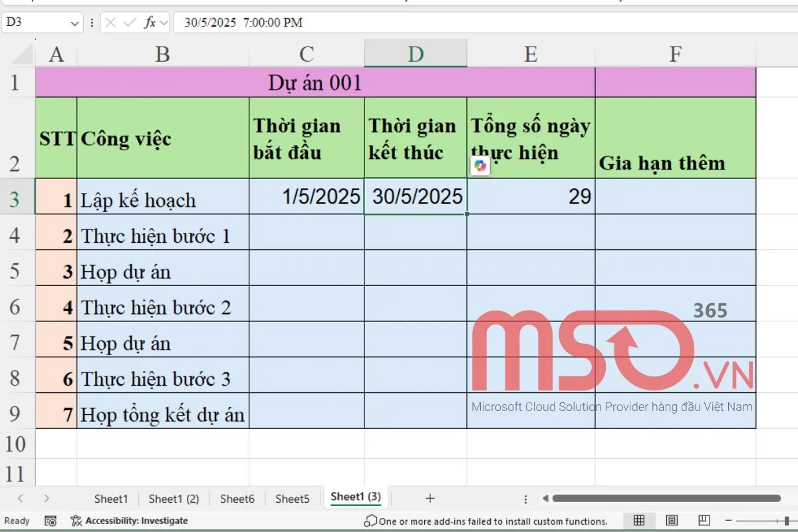Switch to the Sheet6 tab

[x=237, y=497]
